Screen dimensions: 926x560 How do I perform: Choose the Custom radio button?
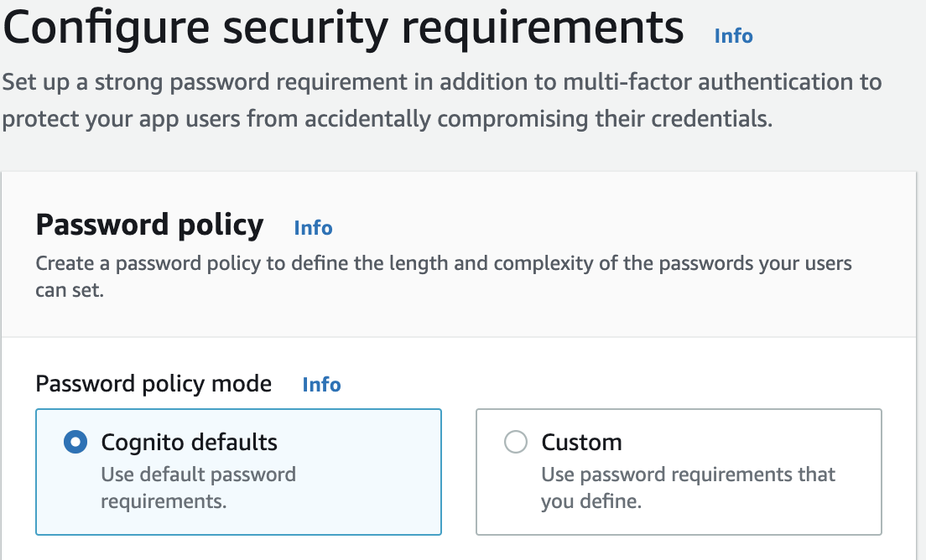pos(515,442)
